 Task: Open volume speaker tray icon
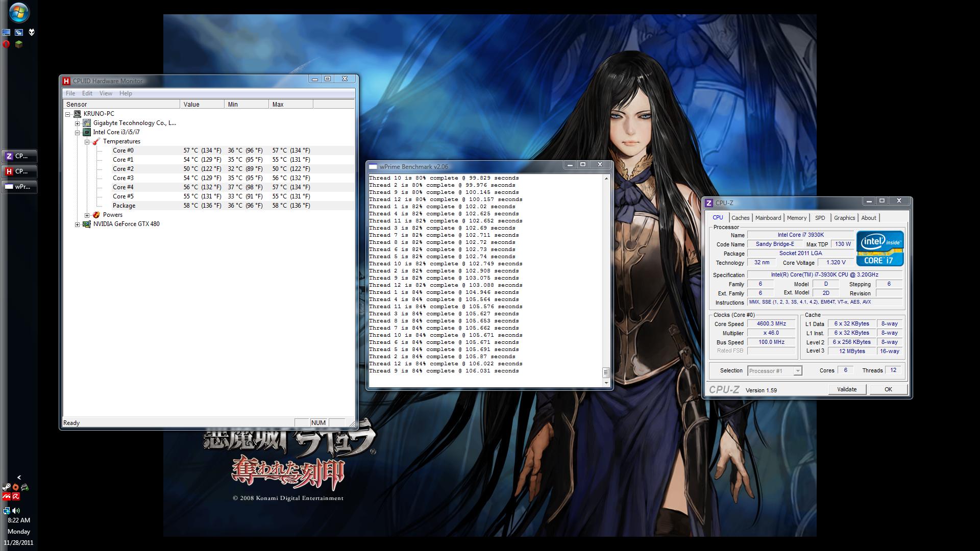pyautogui.click(x=16, y=510)
